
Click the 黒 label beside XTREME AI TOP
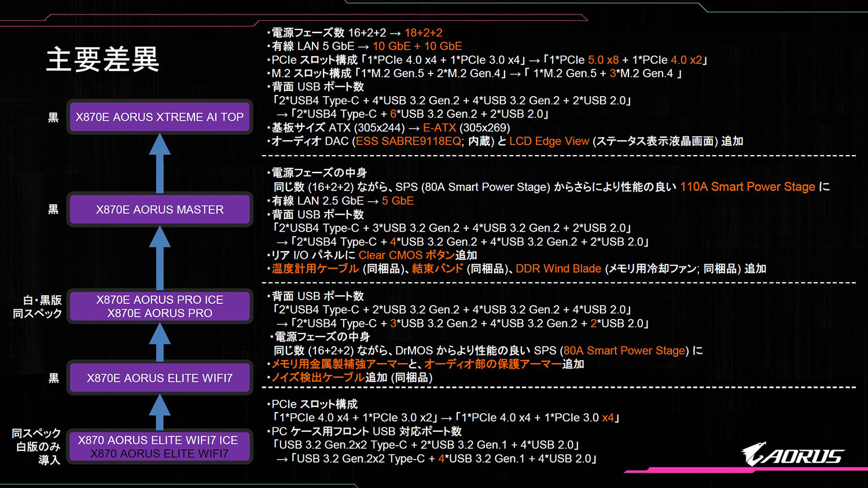pos(53,118)
